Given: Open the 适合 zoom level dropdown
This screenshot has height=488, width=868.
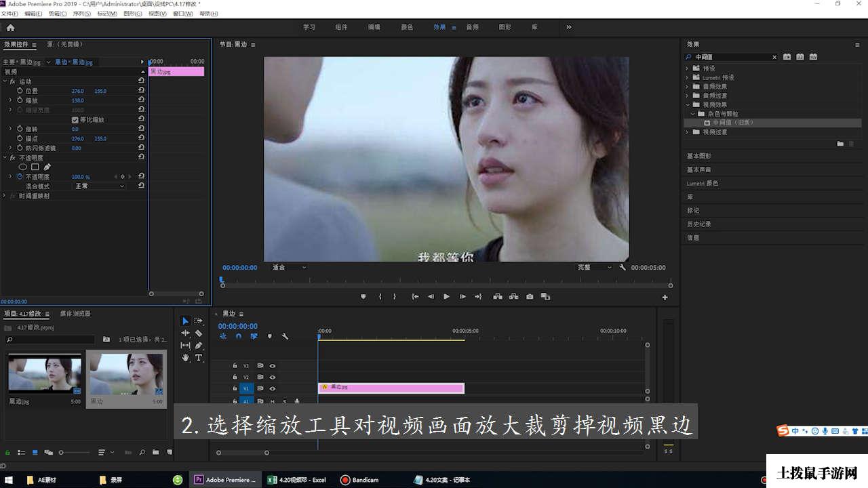Looking at the screenshot, I should pos(289,268).
